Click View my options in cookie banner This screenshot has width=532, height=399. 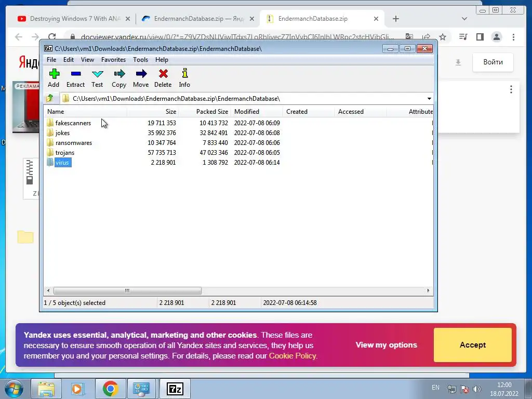tap(387, 345)
